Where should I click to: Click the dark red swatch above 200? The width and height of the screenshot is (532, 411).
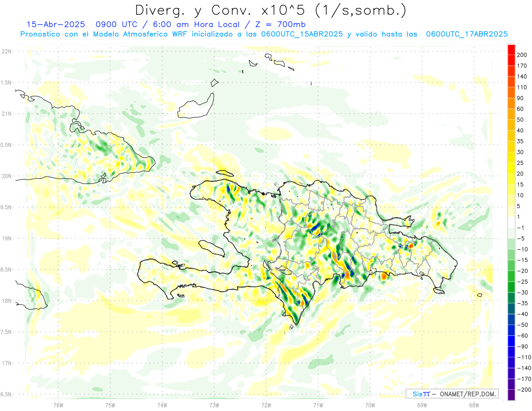point(511,50)
